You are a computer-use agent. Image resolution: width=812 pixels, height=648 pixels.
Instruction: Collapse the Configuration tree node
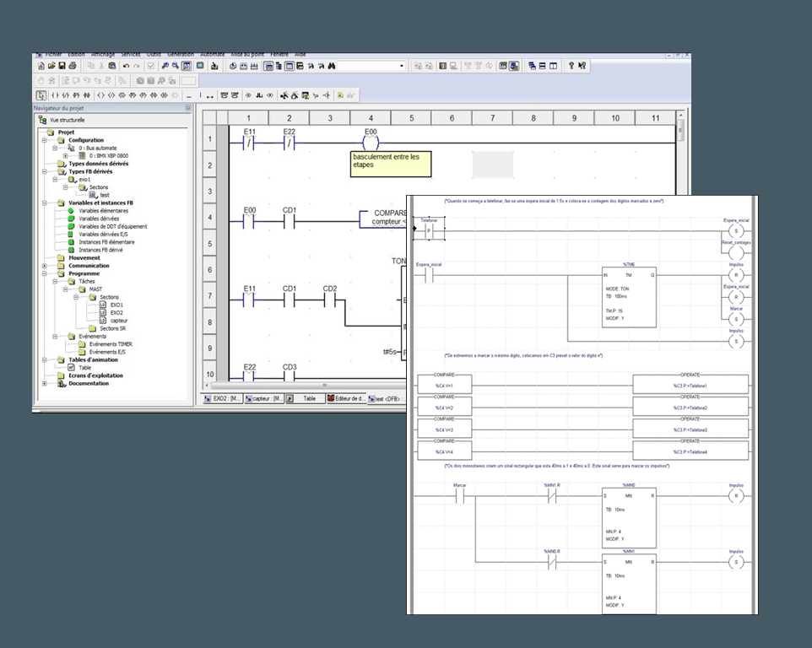point(45,140)
